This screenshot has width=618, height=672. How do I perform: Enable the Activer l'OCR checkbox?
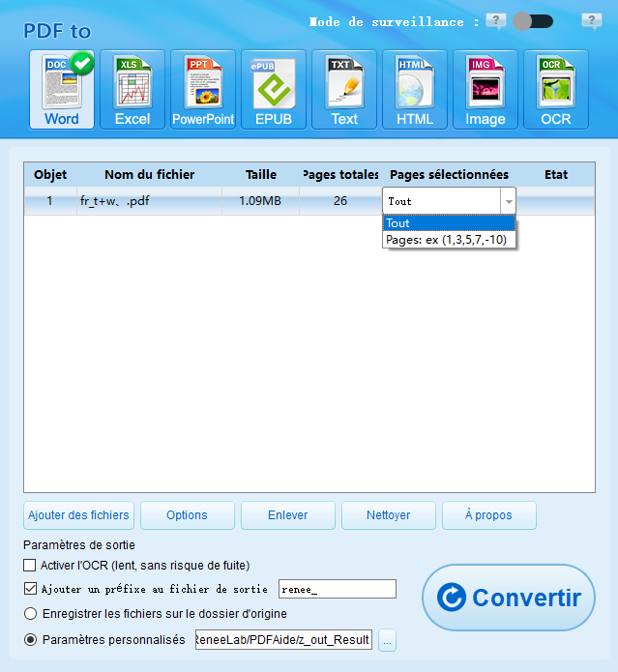point(30,566)
